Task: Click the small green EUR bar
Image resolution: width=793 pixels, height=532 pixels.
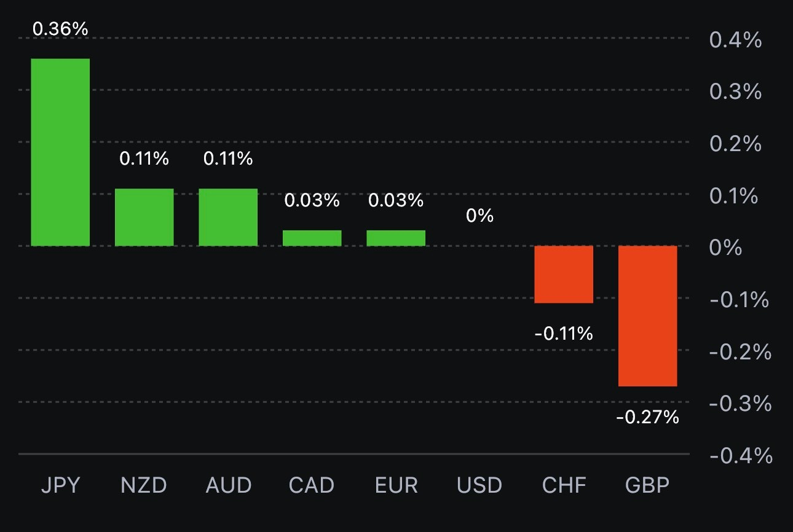Action: point(396,238)
